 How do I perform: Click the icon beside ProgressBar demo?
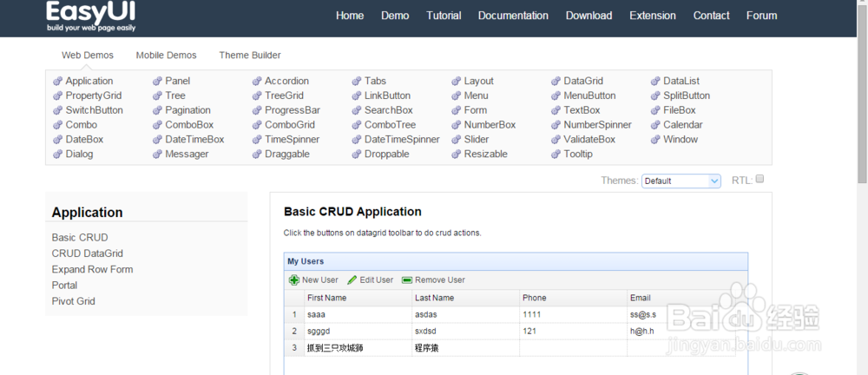tap(257, 111)
